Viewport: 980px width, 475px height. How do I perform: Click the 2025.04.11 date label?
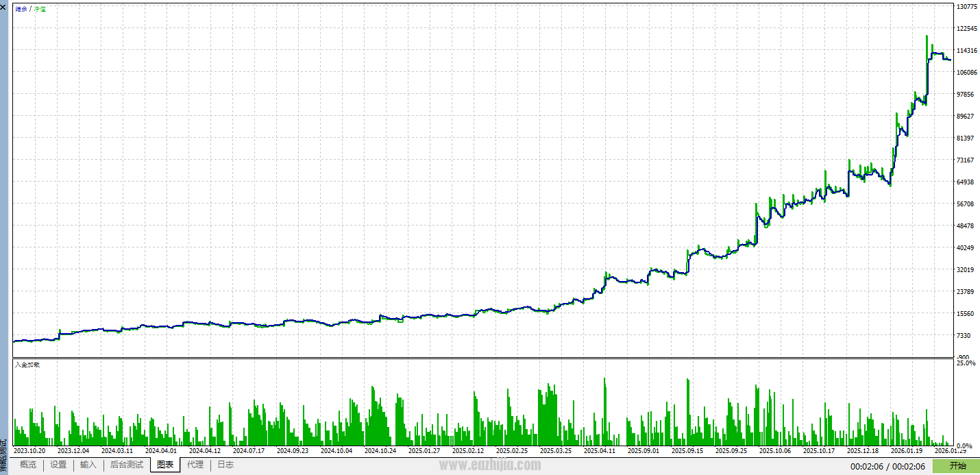600,451
